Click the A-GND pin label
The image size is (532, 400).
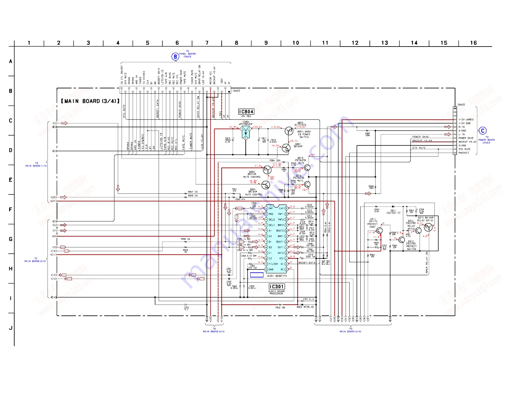click(462, 131)
